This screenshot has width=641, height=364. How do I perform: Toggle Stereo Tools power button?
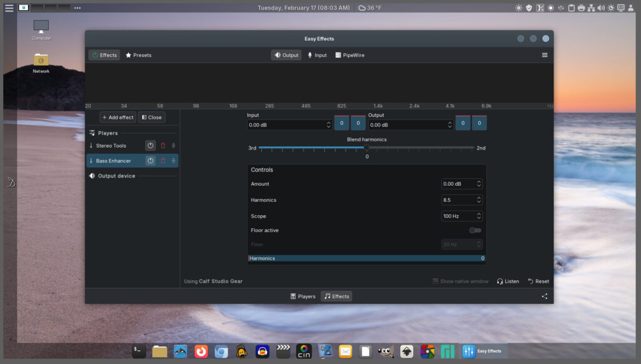tap(150, 146)
